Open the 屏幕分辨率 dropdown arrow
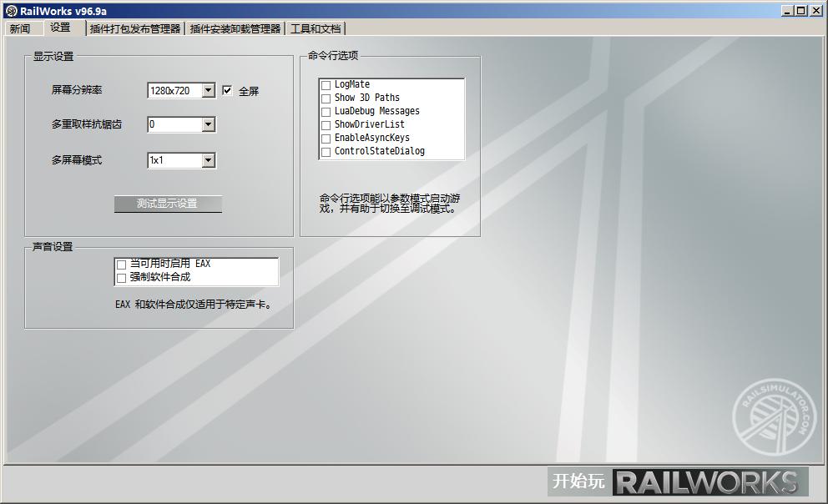The height and width of the screenshot is (504, 828). [x=209, y=91]
